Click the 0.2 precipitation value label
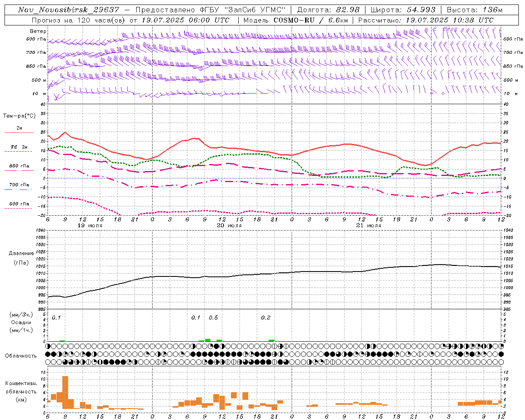 (x=266, y=317)
